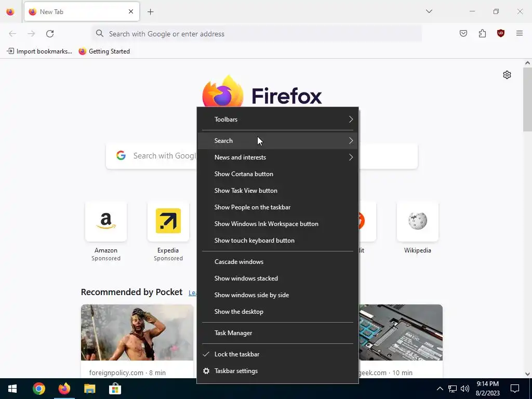The width and height of the screenshot is (532, 399).
Task: Click the Search submenu arrow
Action: point(351,140)
